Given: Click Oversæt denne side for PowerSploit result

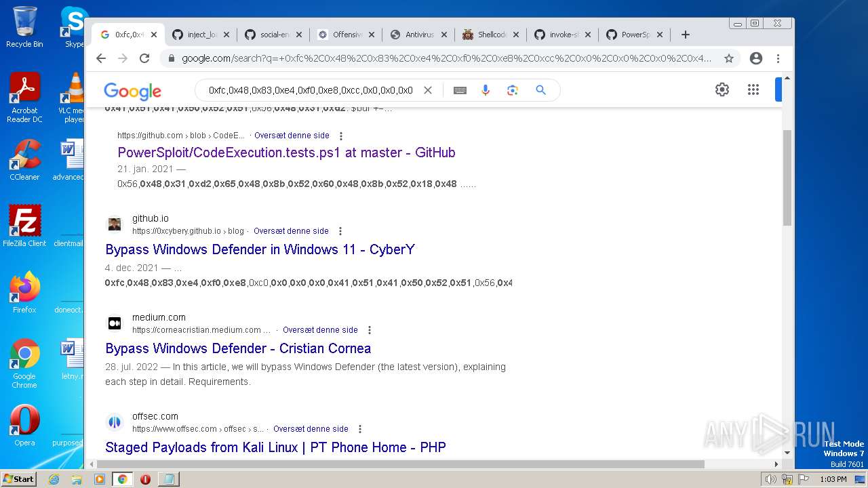Looking at the screenshot, I should click(x=292, y=136).
